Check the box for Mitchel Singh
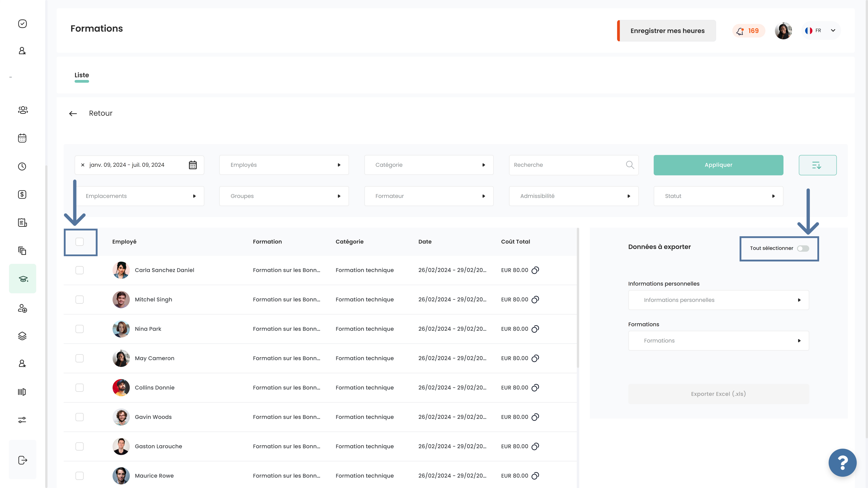Screen dimensions: 868x488 (80, 299)
